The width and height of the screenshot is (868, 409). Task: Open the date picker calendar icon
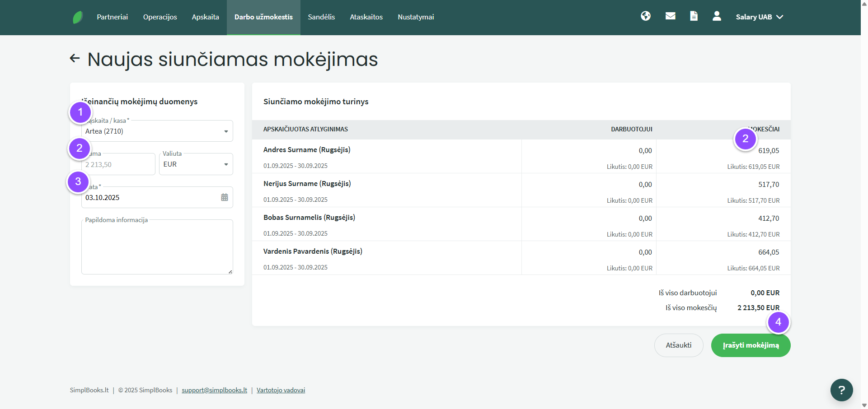pos(225,197)
